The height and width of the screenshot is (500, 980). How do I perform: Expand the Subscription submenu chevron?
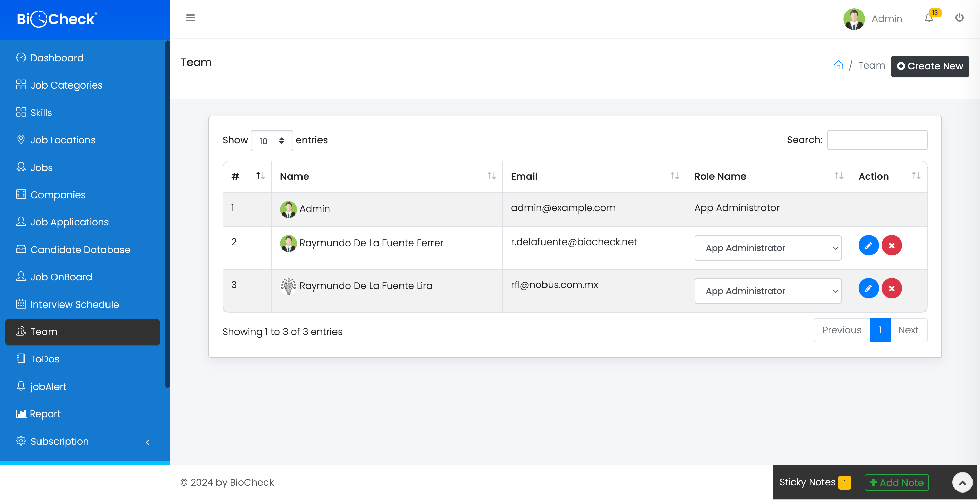coord(148,442)
